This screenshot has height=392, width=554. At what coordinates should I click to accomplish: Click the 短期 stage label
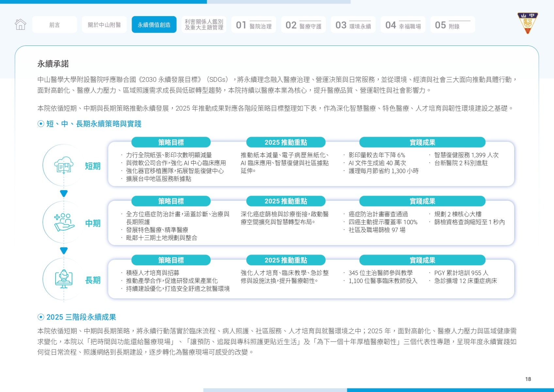click(93, 166)
